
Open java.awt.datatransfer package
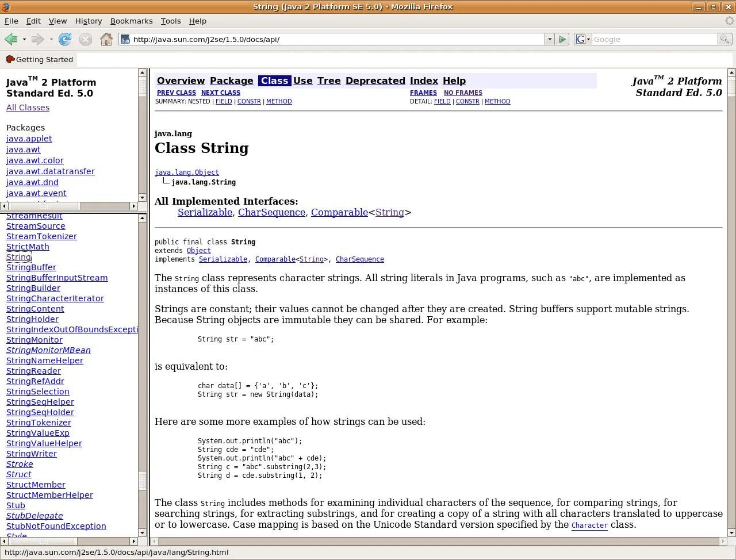51,171
